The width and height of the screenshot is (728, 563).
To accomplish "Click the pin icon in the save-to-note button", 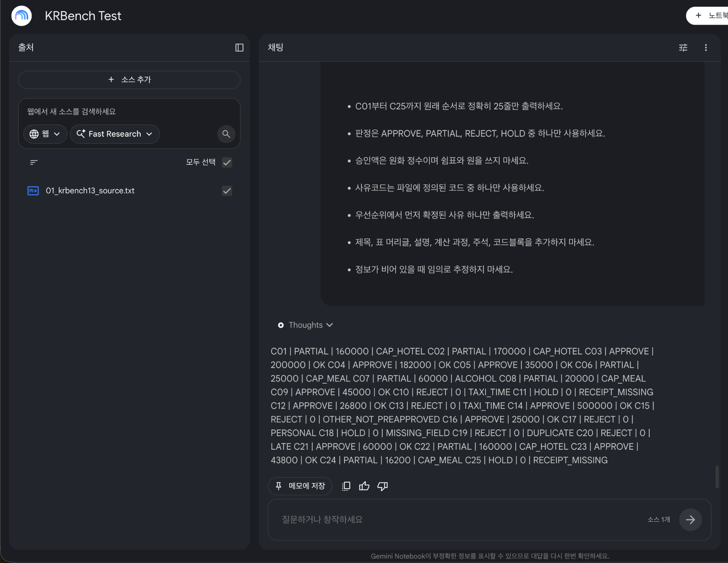I will point(278,486).
